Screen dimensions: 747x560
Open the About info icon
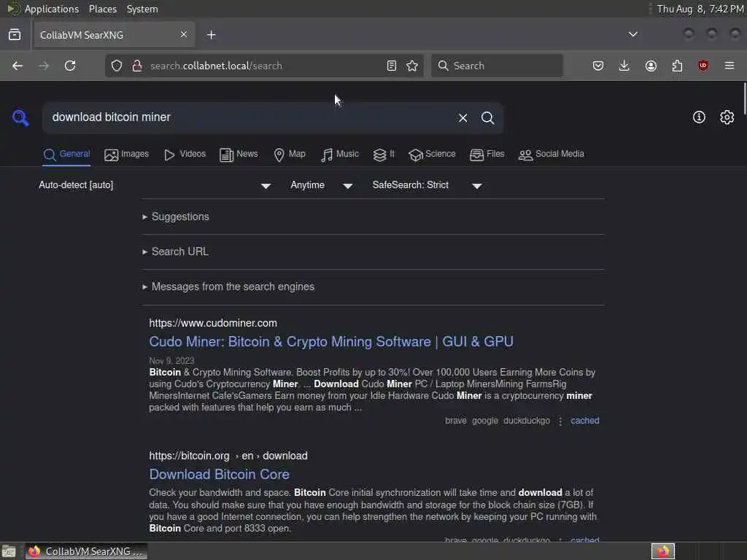point(699,117)
